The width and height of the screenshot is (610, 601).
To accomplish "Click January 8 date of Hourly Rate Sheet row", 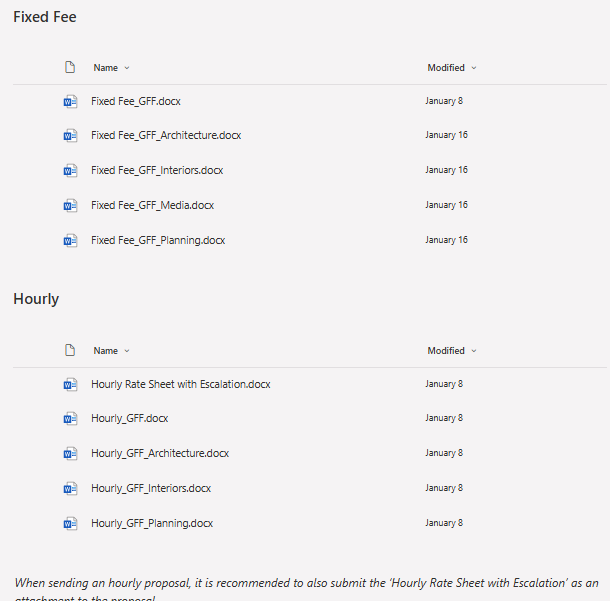I will pyautogui.click(x=444, y=384).
